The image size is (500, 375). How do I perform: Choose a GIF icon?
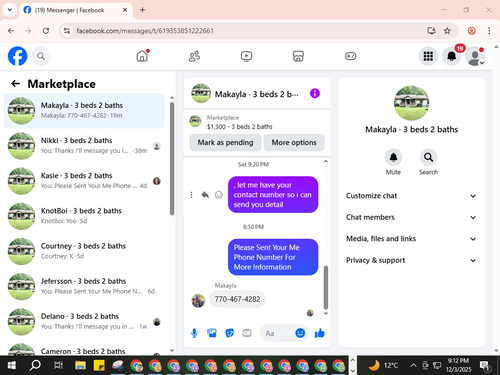tap(247, 333)
